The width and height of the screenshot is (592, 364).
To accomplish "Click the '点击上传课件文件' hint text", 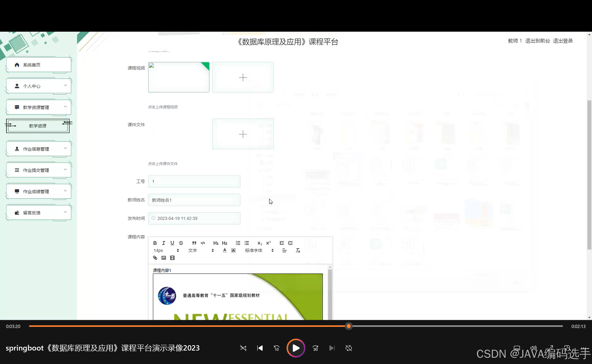I will [163, 164].
